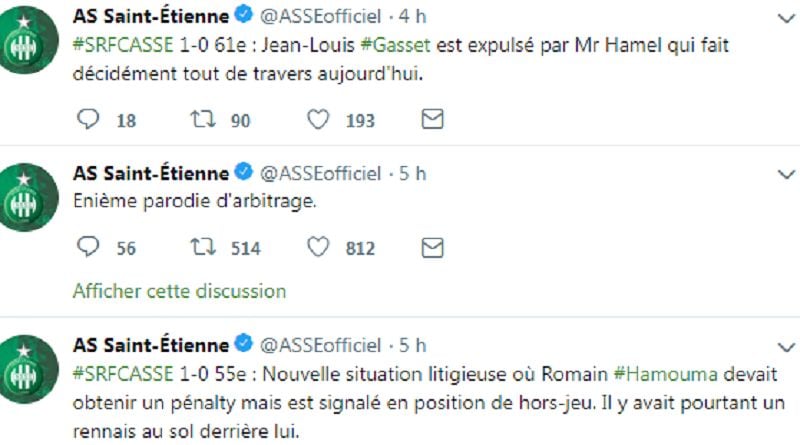This screenshot has height=445, width=800.
Task: Open the #Hamouma hashtag
Action: pos(665,374)
